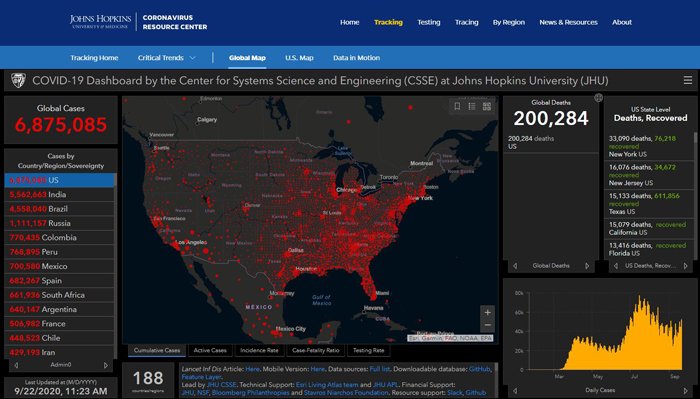Click the map bookmark icon
Image resolution: width=700 pixels, height=399 pixels.
pos(457,106)
